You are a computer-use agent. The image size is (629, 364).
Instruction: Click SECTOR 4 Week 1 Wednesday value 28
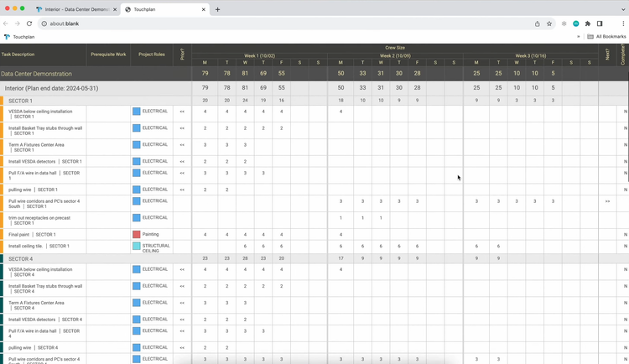point(245,259)
